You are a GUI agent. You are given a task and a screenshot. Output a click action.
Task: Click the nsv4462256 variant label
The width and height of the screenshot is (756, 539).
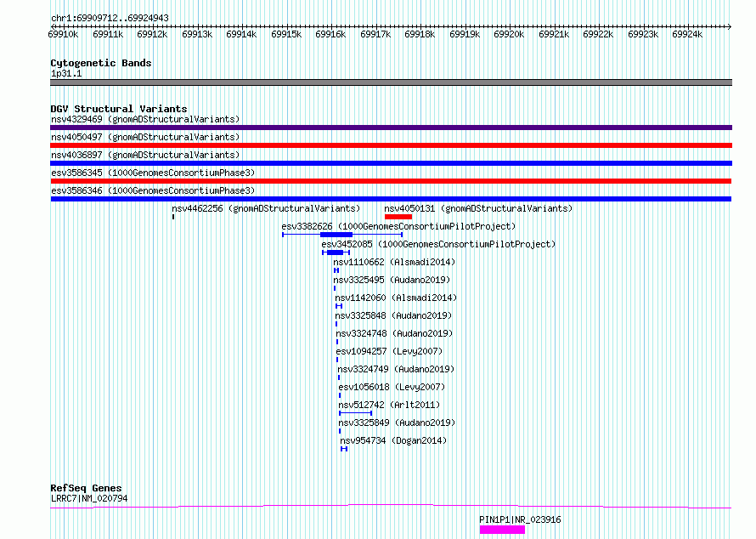[x=266, y=208]
